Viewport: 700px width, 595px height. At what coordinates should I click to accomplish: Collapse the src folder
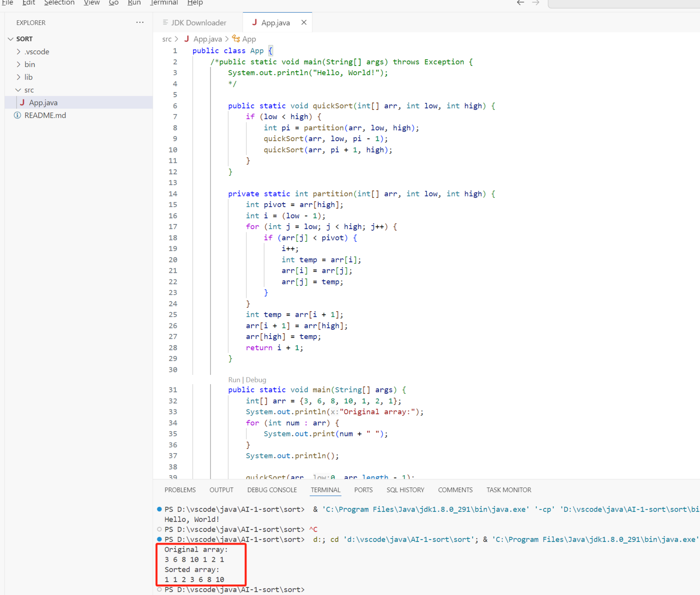[x=18, y=90]
